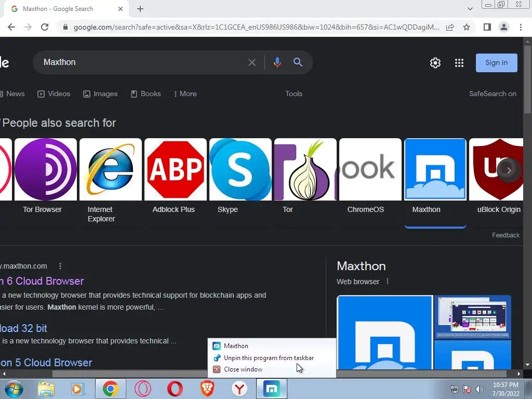Launch Windows Media Player from taskbar
This screenshot has width=532, height=399.
click(77, 389)
